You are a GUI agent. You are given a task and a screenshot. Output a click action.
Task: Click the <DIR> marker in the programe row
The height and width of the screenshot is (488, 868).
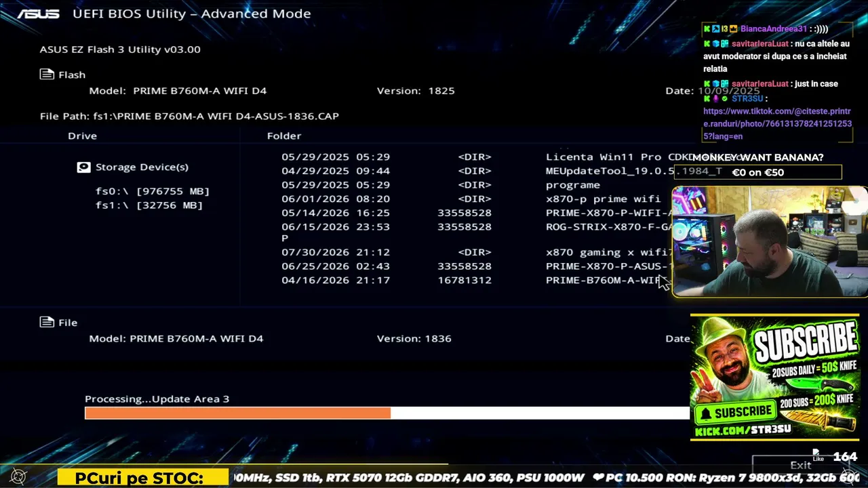tap(475, 184)
